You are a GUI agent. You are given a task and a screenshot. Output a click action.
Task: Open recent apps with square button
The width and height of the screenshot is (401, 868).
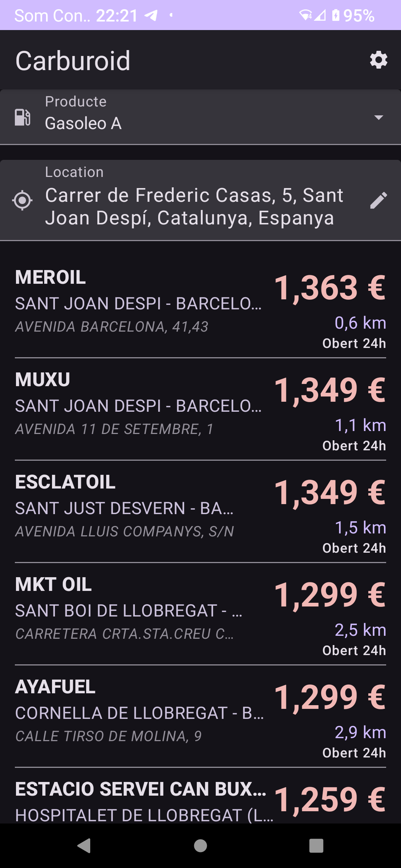316,846
